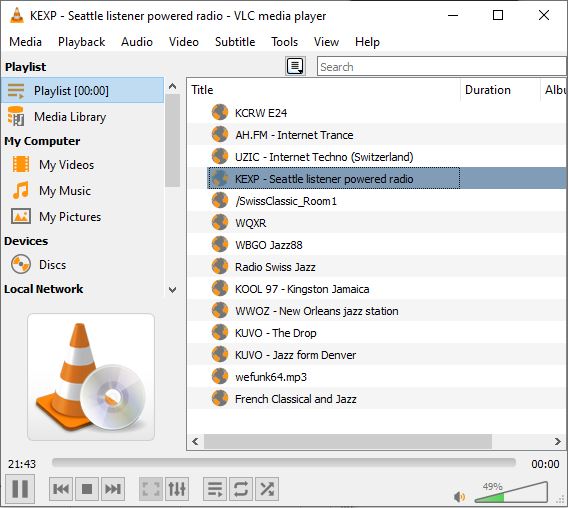Click the globe icon beside wefunk64.mp3

pyautogui.click(x=220, y=376)
